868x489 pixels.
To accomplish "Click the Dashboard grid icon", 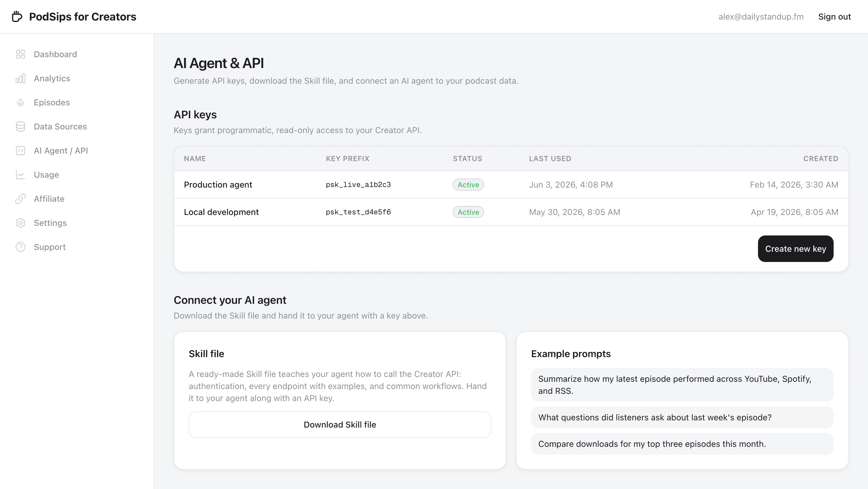I will click(20, 54).
